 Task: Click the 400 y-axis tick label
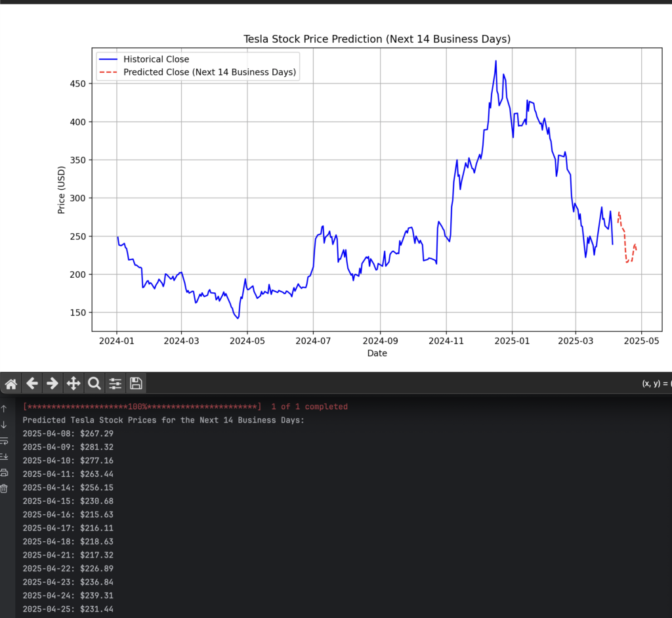(78, 121)
